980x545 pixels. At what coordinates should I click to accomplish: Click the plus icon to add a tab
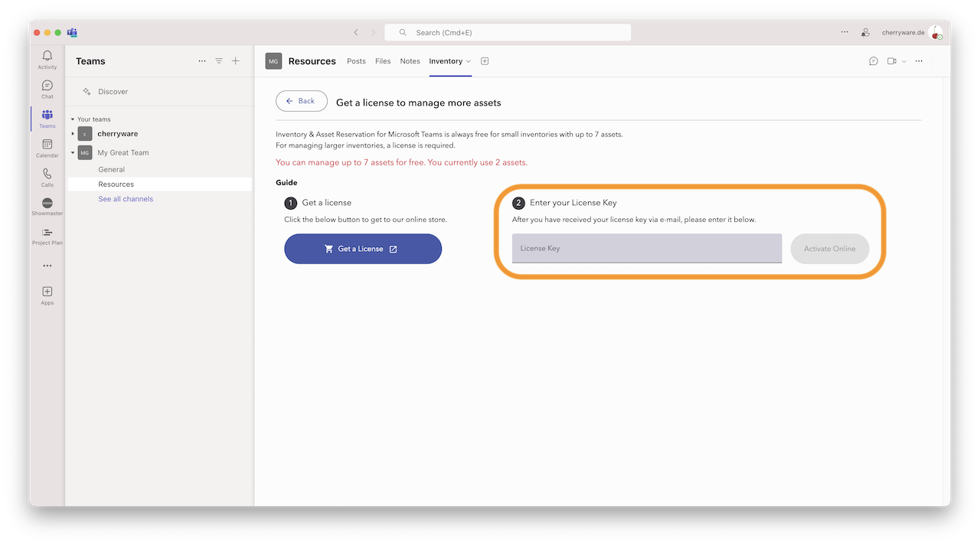tap(485, 61)
